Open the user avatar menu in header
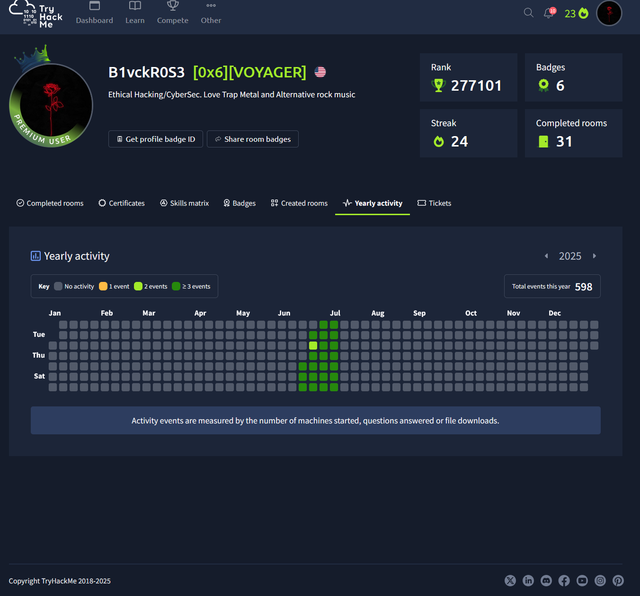This screenshot has width=640, height=596. pyautogui.click(x=609, y=13)
